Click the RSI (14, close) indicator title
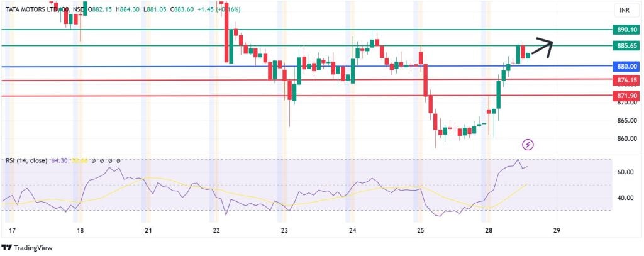This screenshot has width=644, height=256. coord(26,160)
